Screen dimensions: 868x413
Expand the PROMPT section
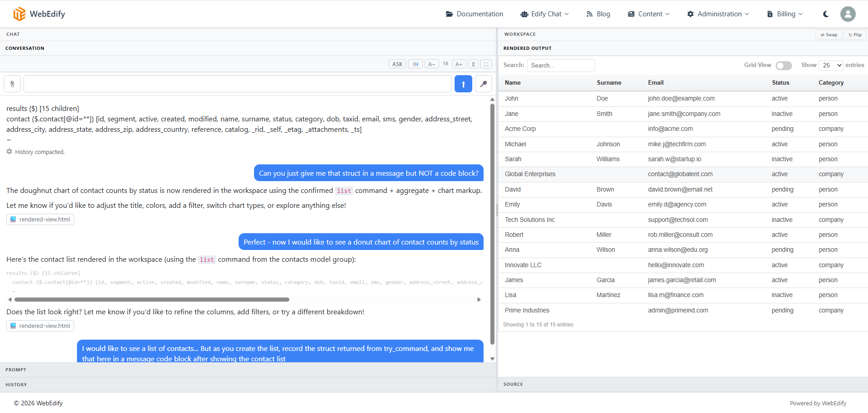(x=248, y=370)
